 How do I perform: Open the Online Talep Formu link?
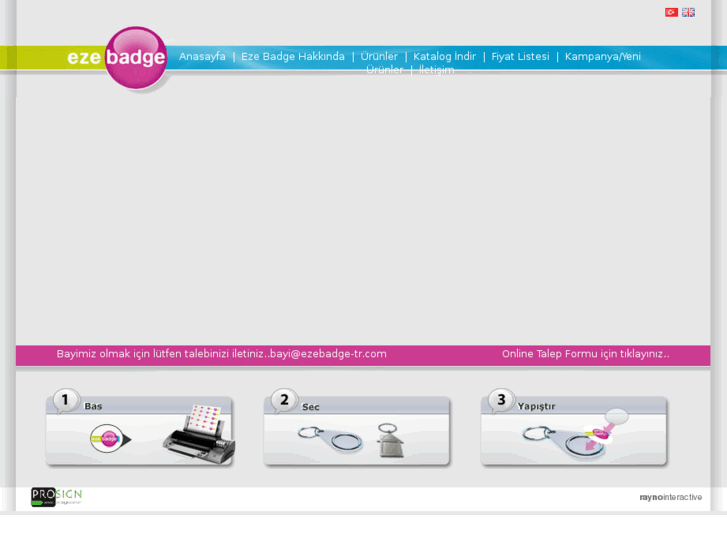click(586, 354)
